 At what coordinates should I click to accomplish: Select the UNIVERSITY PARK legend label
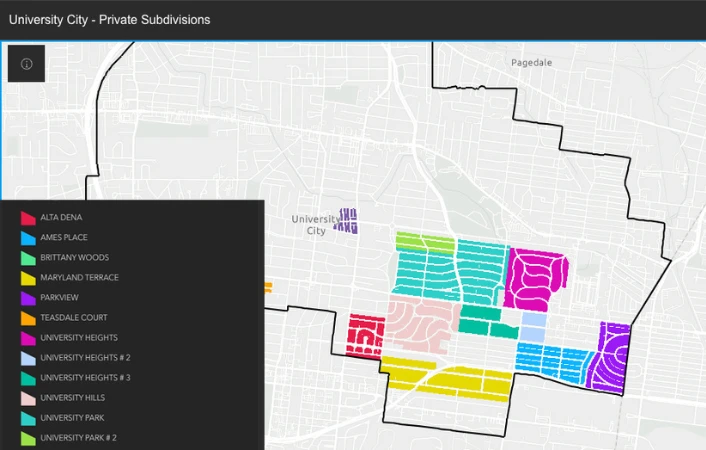tap(72, 418)
